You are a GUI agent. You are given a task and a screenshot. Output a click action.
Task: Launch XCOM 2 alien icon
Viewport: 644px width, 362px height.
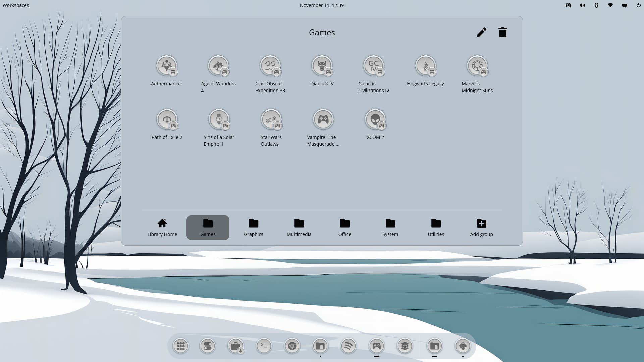point(375,120)
